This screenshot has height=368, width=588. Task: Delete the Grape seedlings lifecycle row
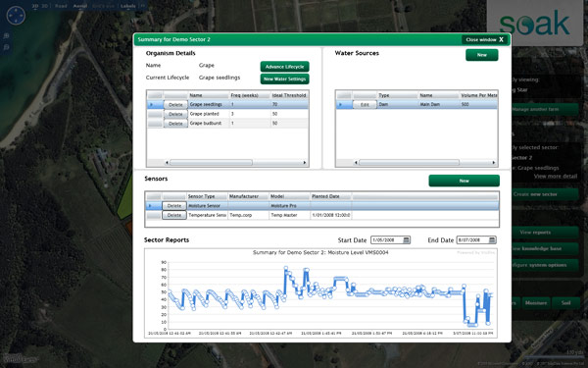click(175, 105)
